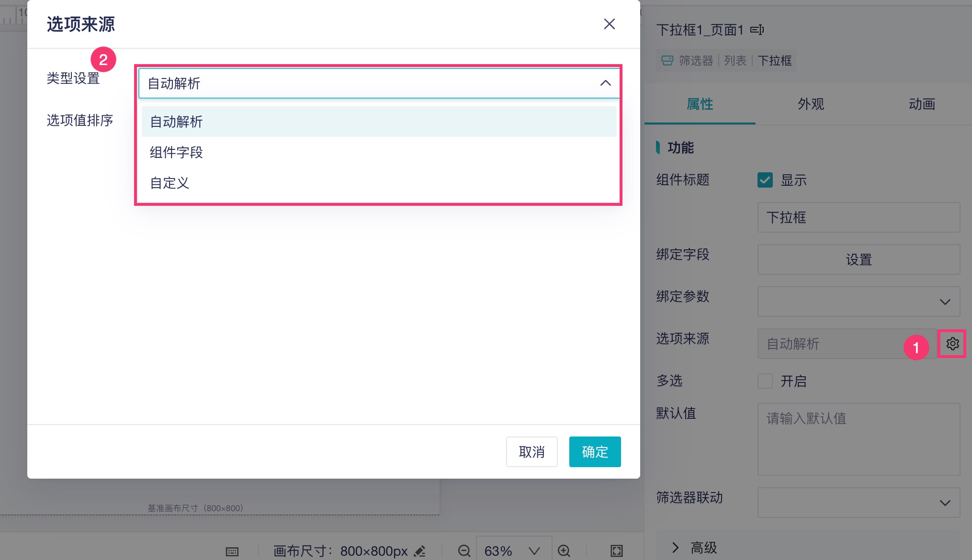
Task: Uncheck the 显示 checkbox for 组件标题
Action: [x=765, y=180]
